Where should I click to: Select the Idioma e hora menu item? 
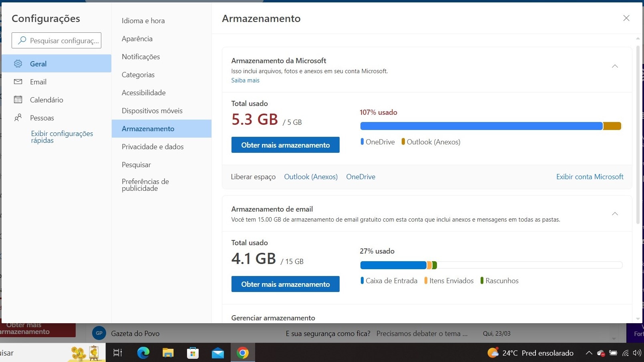161,21
